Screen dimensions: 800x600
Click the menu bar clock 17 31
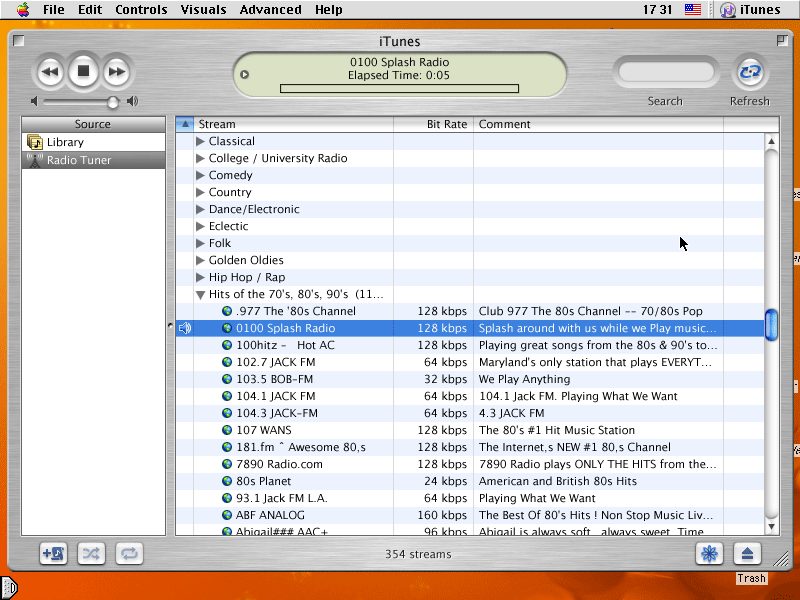click(657, 10)
